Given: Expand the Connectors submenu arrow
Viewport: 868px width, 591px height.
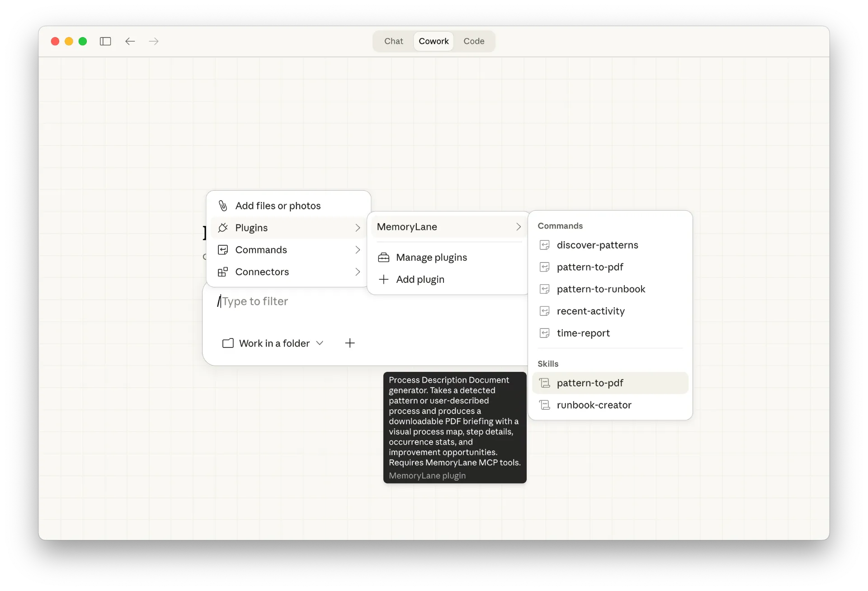Looking at the screenshot, I should point(358,272).
